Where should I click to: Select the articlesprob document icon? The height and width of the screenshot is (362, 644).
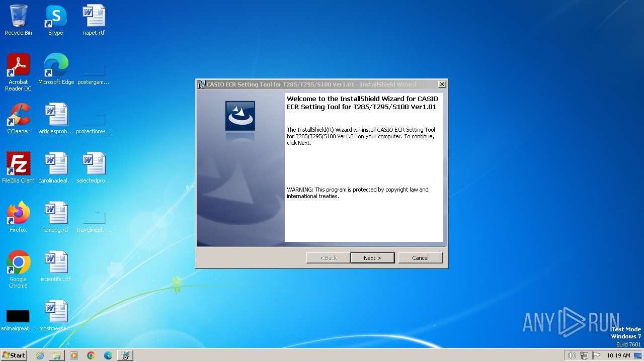tap(56, 119)
